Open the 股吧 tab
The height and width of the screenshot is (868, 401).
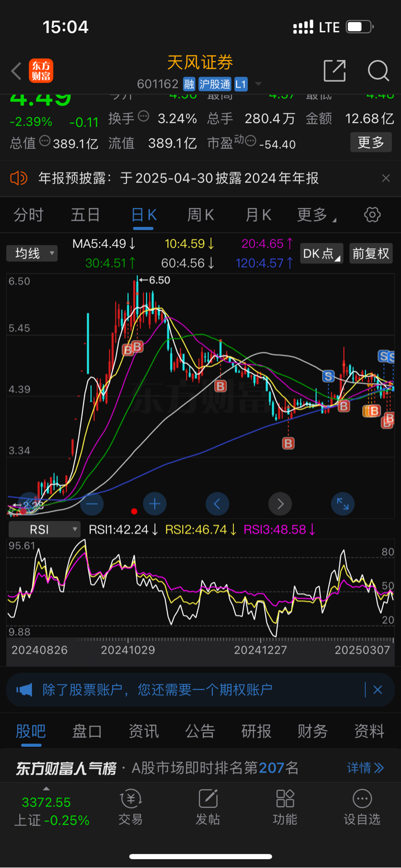pyautogui.click(x=31, y=731)
